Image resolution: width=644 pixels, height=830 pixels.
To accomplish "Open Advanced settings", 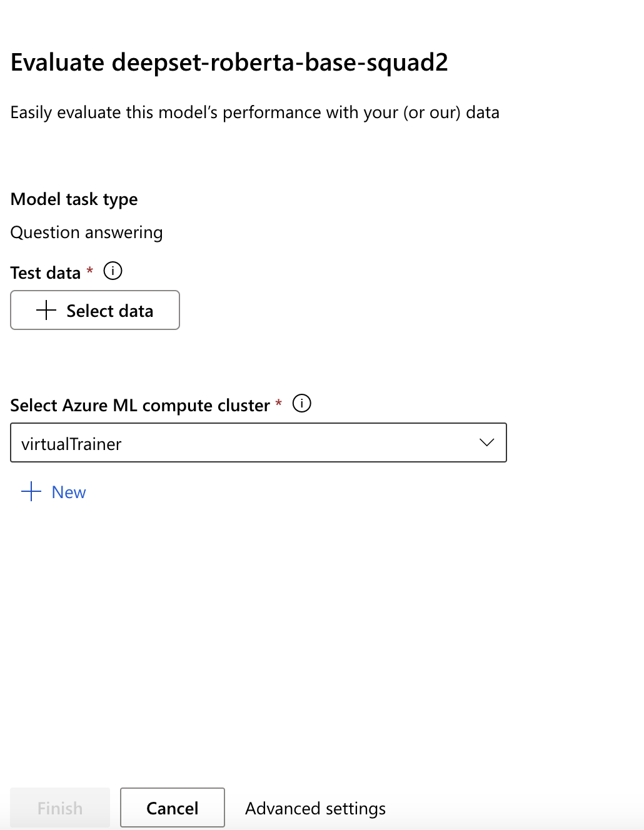I will [315, 808].
